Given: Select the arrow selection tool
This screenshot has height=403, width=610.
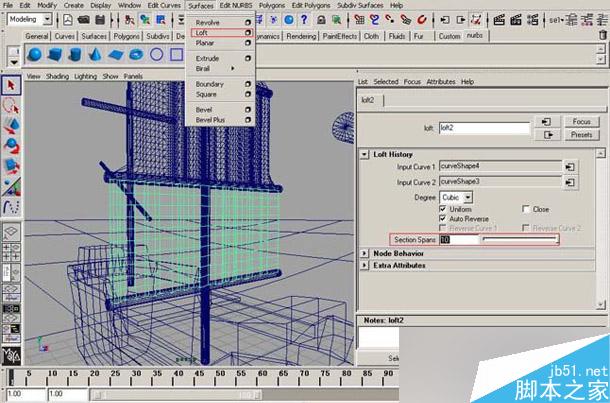Looking at the screenshot, I should [11, 85].
